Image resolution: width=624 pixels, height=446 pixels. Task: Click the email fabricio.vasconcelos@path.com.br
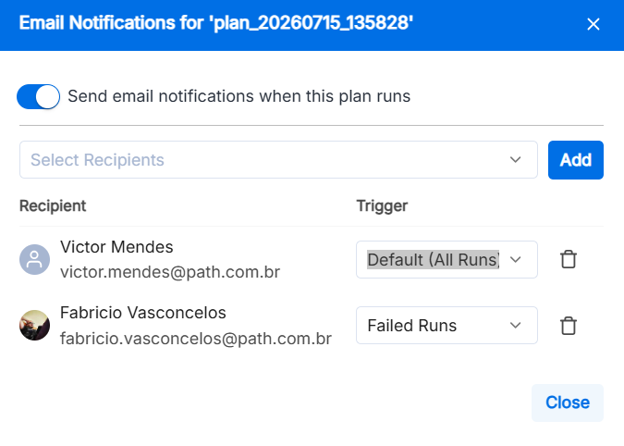click(196, 339)
